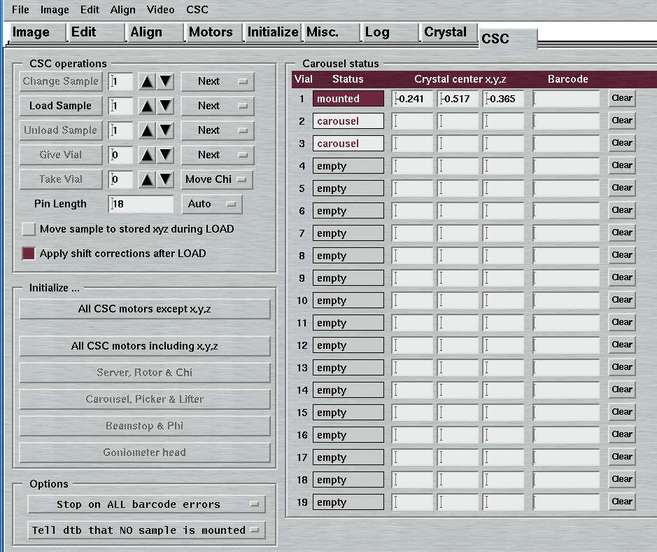
Task: Switch to the Motors tab
Action: click(211, 32)
